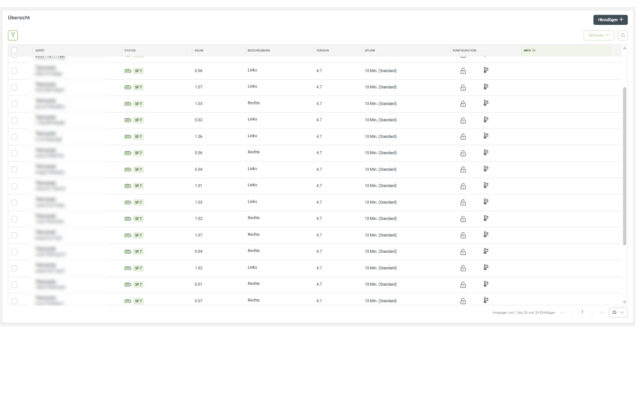Viewport: 640px width, 400px height.
Task: Open the configuration flag icon in 0.02 Links row
Action: pos(486,120)
